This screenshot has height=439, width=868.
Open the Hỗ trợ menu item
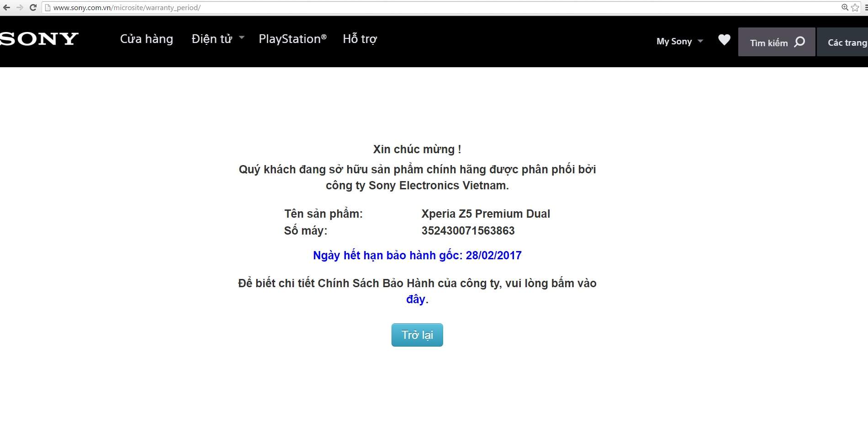[360, 39]
